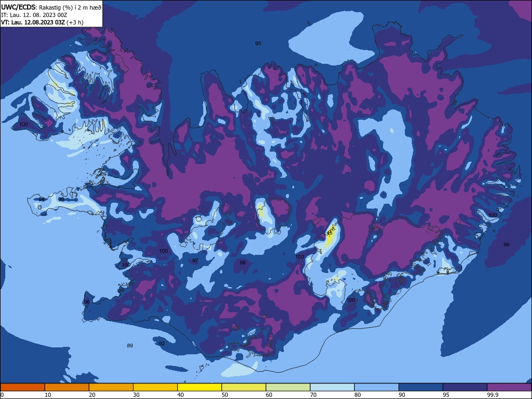532x399 pixels.
Task: Click the '(+3 h)' forecast offset text
Action: (75, 22)
